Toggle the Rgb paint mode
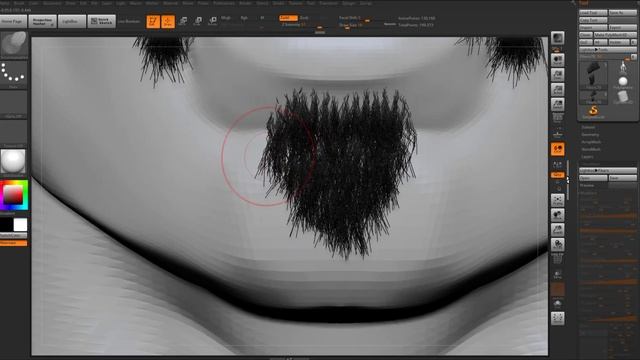640x360 pixels. coord(244,18)
